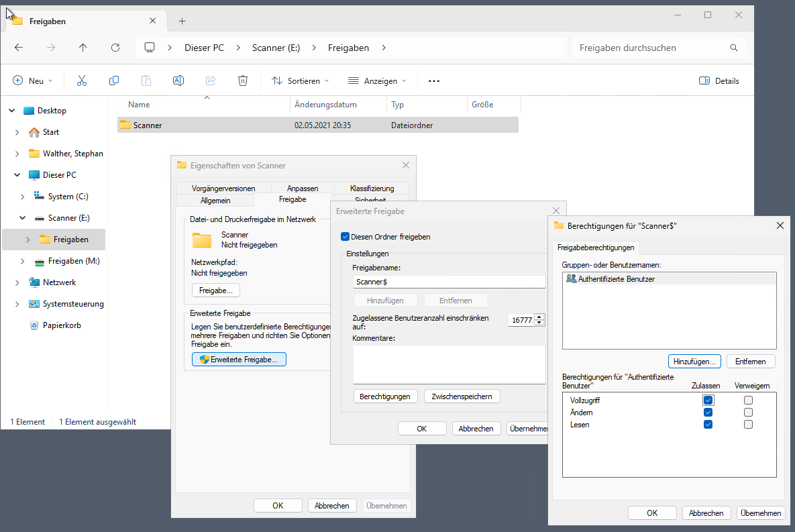Open the three-dot more options menu
The height and width of the screenshot is (532, 795).
tap(434, 81)
